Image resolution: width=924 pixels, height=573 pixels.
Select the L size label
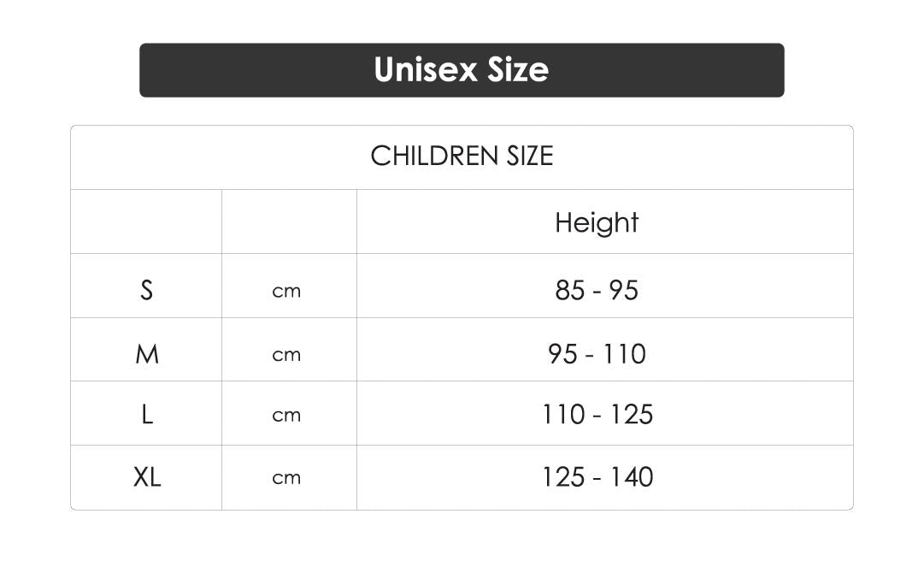(147, 415)
